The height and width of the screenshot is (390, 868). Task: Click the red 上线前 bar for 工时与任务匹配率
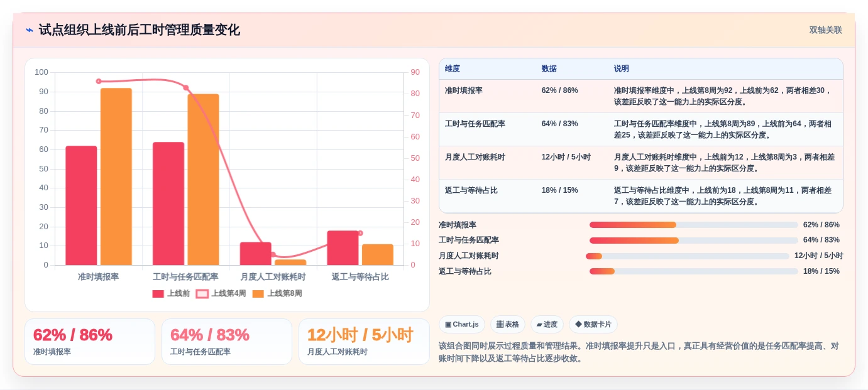point(168,203)
